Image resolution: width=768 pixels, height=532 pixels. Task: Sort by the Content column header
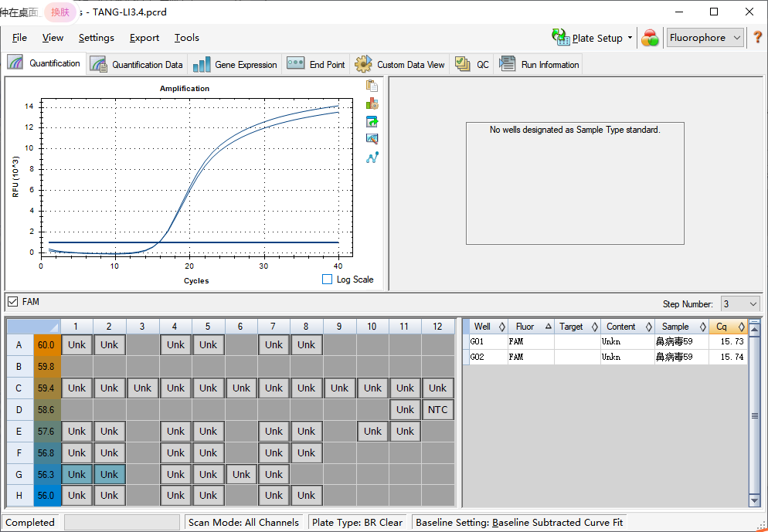point(627,327)
